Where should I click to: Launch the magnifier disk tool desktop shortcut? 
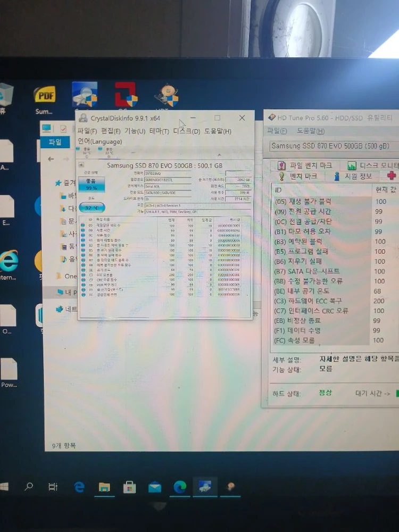85,95
